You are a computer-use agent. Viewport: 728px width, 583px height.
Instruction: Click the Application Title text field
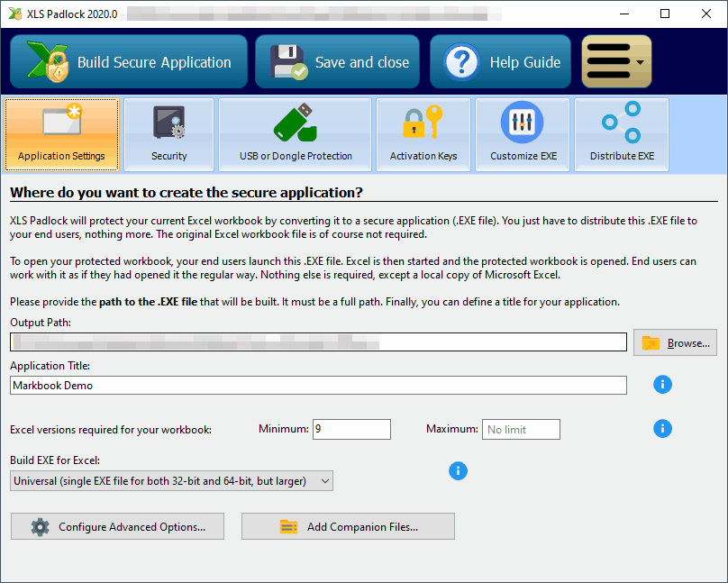[x=315, y=385]
